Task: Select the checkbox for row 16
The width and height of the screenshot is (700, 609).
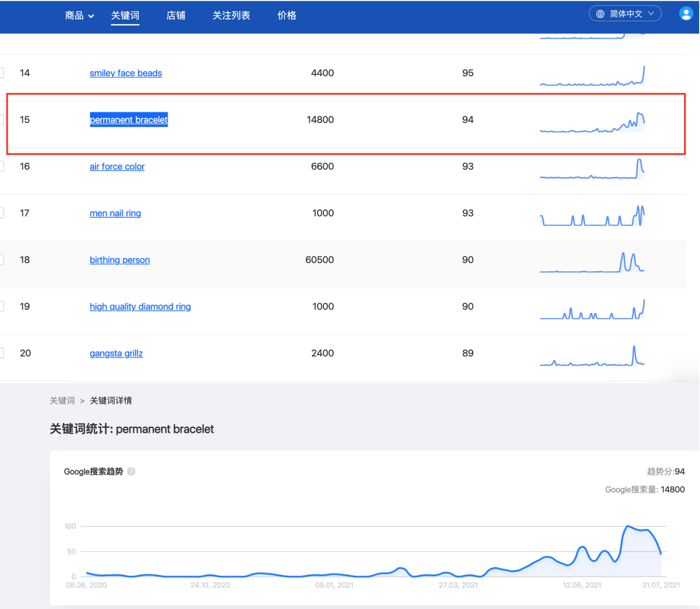Action: coord(2,167)
